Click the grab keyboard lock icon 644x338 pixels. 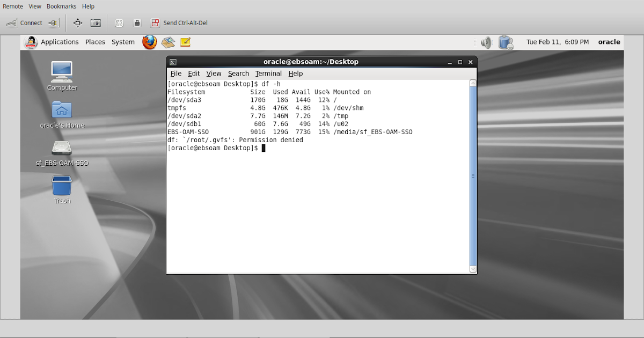137,23
